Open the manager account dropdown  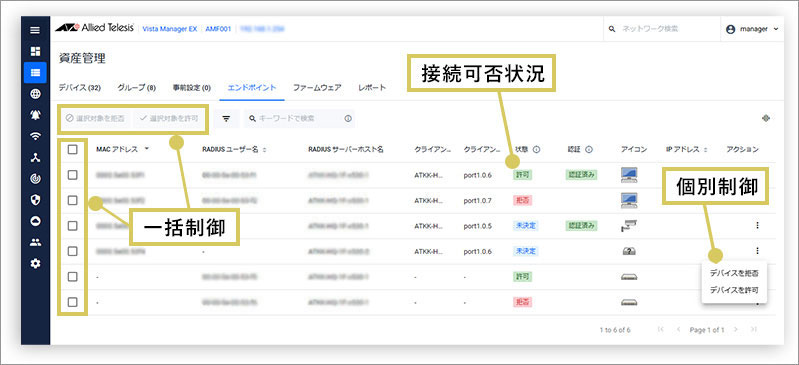[753, 29]
